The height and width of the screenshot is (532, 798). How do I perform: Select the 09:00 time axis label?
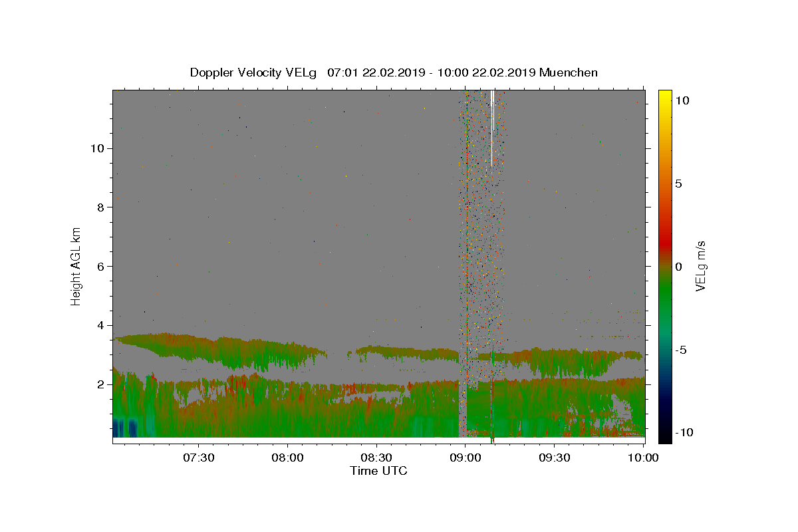coord(465,458)
